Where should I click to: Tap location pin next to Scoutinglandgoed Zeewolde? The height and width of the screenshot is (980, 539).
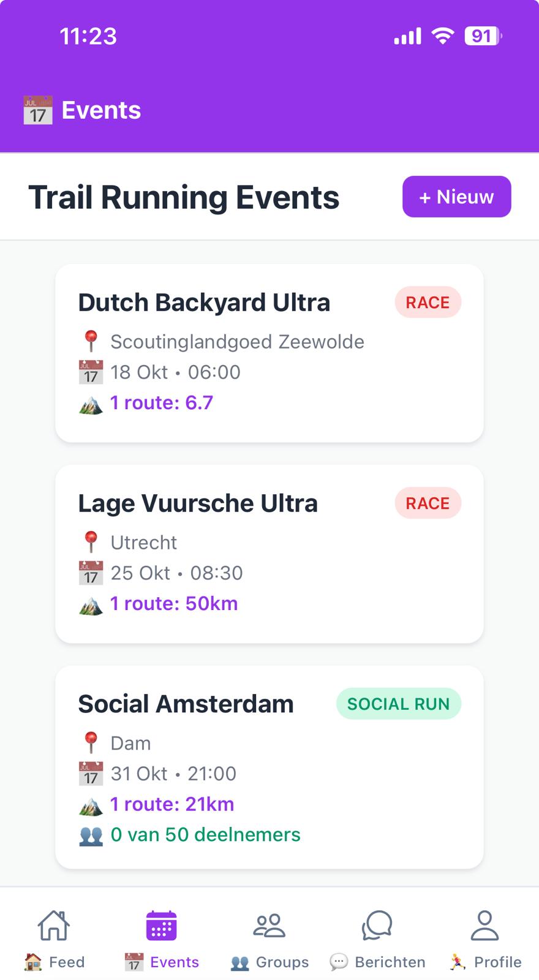pos(91,341)
